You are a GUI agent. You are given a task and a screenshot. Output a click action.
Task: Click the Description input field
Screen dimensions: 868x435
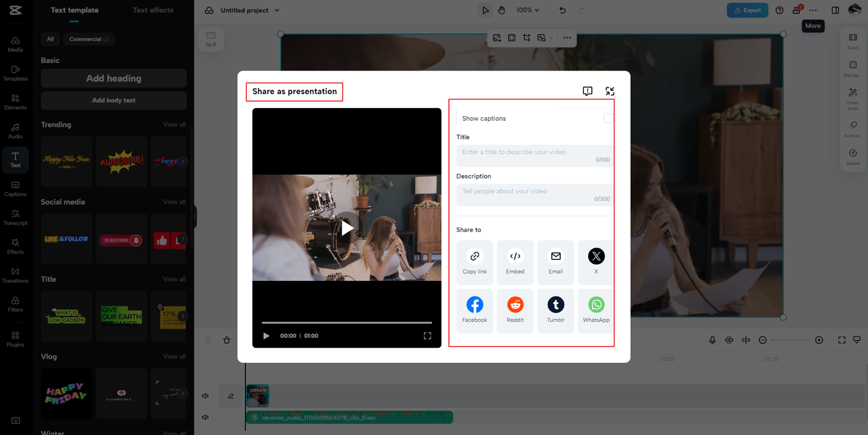(535, 195)
